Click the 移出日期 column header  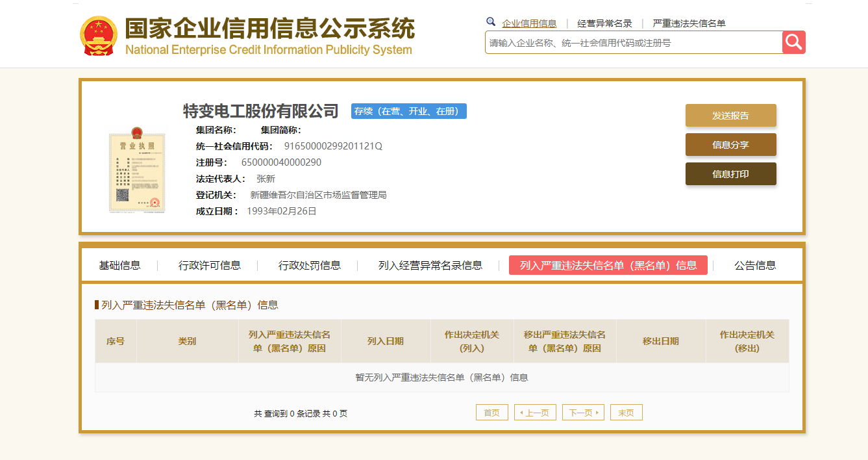tap(661, 341)
